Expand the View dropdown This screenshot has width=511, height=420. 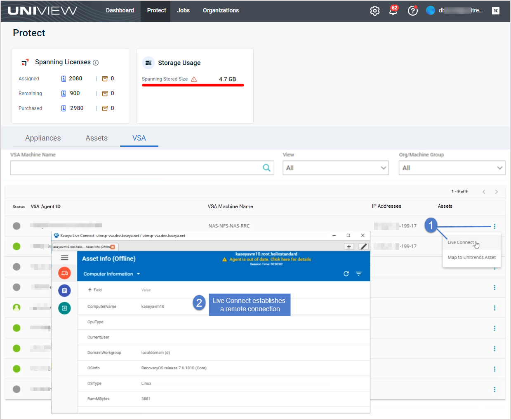click(336, 168)
